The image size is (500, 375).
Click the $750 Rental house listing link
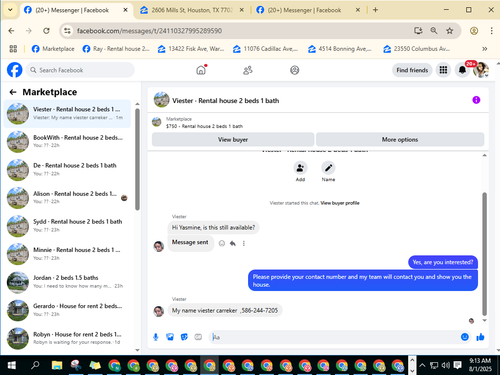(204, 126)
